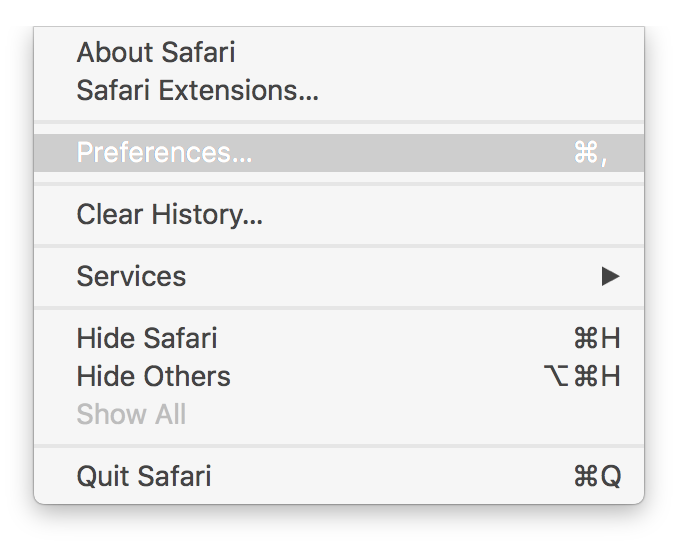Click the Services row's right-pointing triangle

[610, 277]
